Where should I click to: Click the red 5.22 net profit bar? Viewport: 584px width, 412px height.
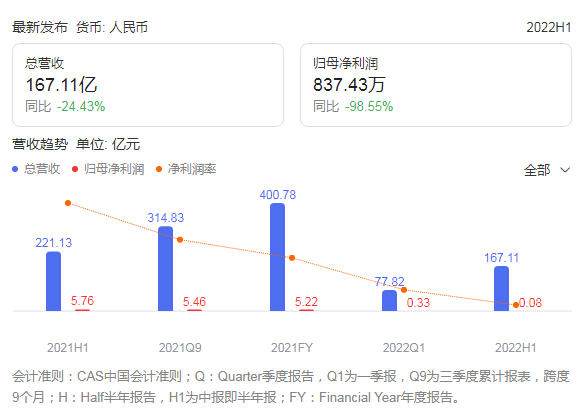[x=307, y=310]
